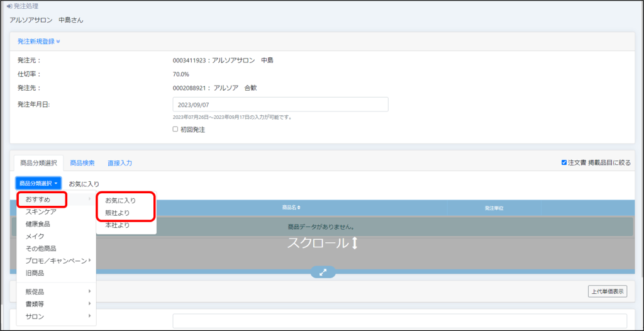
Task: Select 本社より submenu item
Action: pyautogui.click(x=118, y=225)
